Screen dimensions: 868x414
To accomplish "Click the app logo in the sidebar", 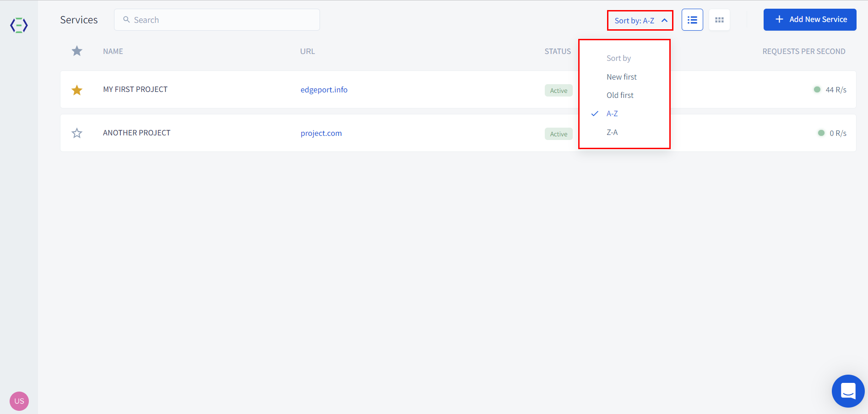I will tap(19, 25).
